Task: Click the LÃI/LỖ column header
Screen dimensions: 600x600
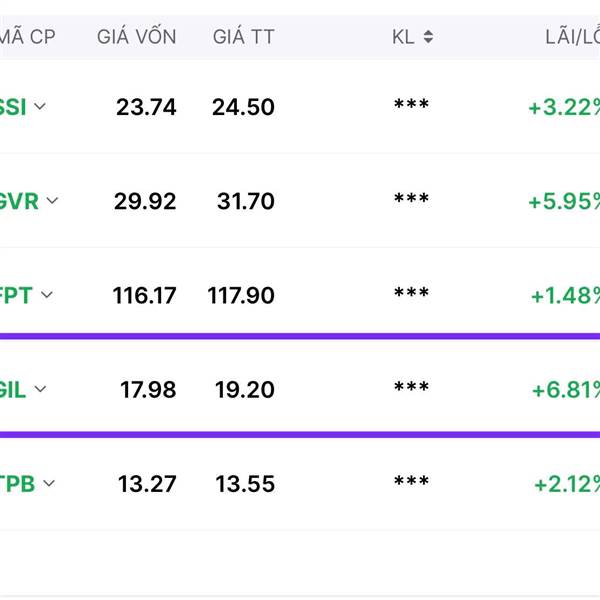Action: tap(572, 37)
